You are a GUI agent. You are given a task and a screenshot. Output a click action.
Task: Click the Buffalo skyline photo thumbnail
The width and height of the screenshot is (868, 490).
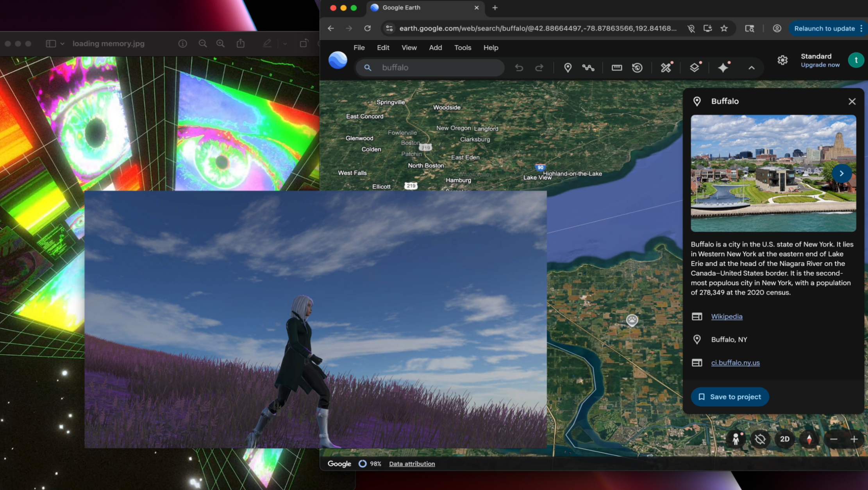[x=773, y=173]
